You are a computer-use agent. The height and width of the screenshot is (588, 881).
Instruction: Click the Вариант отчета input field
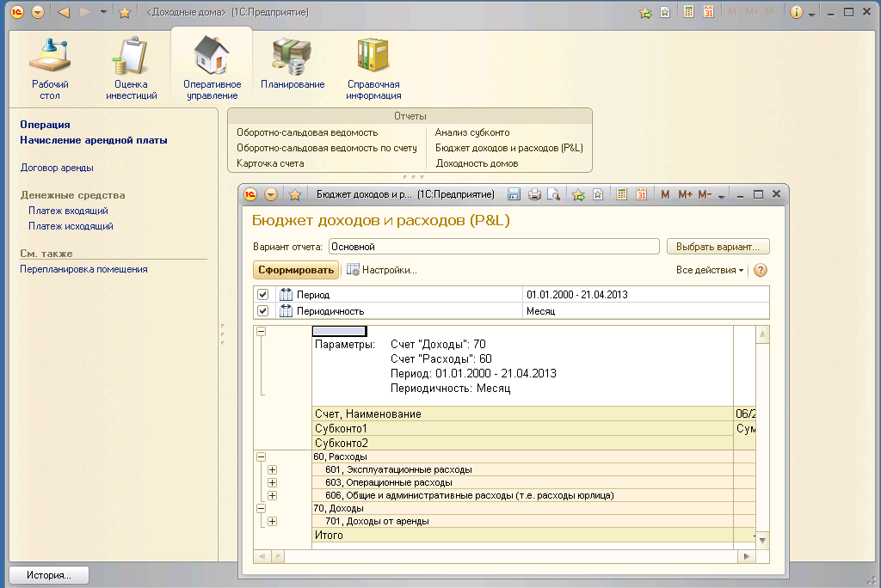coord(493,246)
